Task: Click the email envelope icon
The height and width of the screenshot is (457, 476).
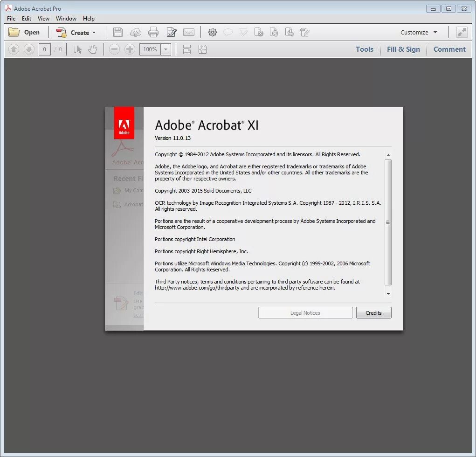Action: pyautogui.click(x=189, y=32)
